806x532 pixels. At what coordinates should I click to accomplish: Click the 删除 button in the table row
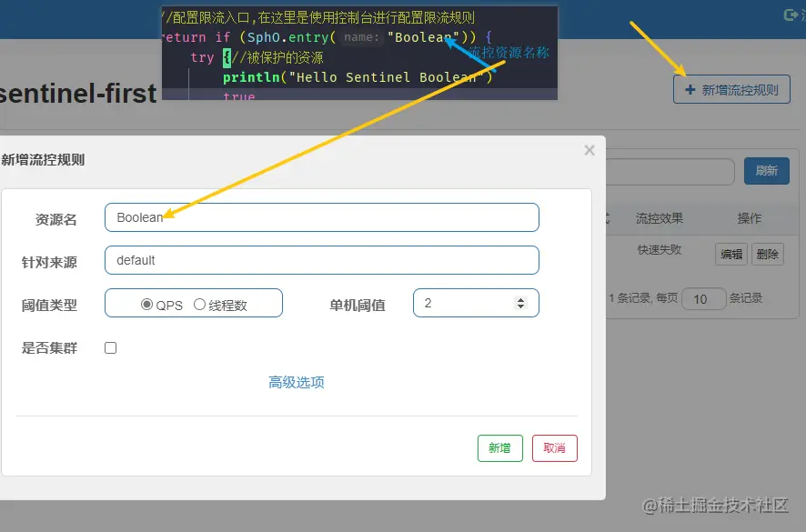pos(768,254)
